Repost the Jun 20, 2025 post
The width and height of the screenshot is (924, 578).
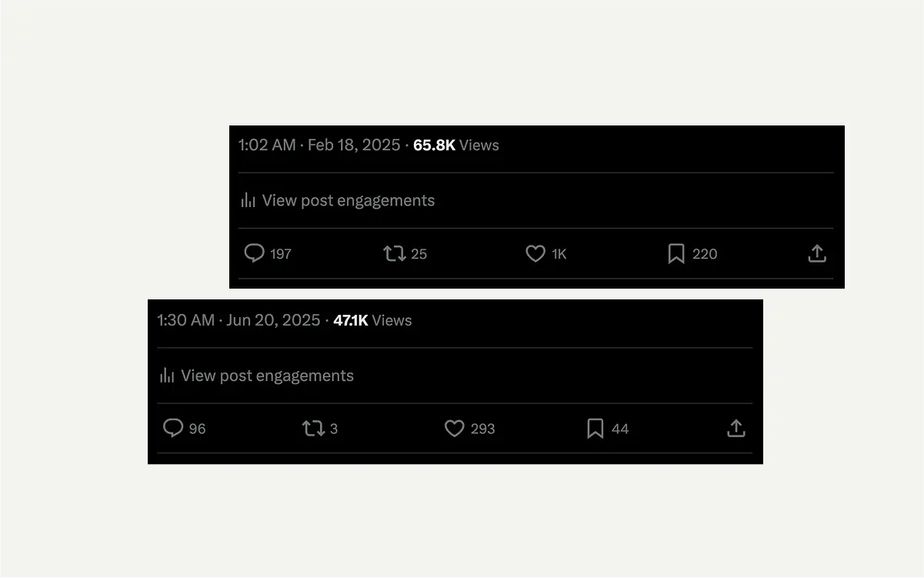(313, 428)
